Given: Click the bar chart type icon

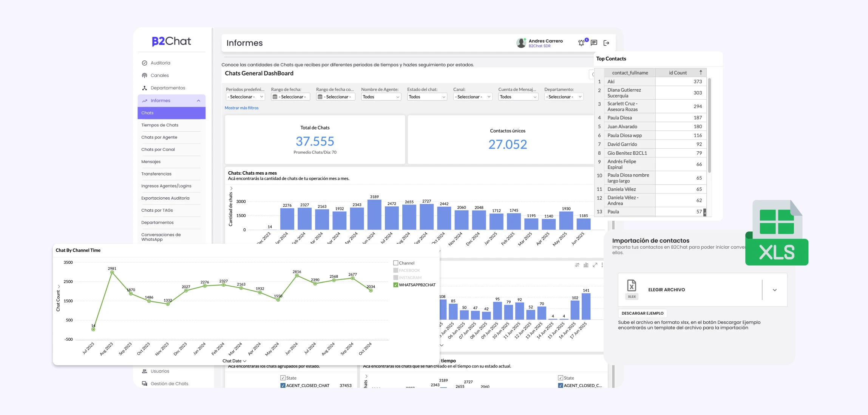Looking at the screenshot, I should 586,265.
